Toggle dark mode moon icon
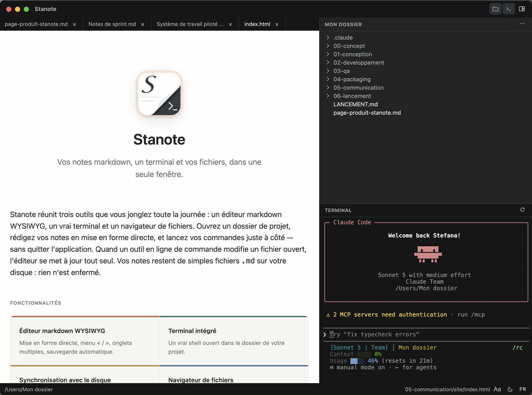The height and width of the screenshot is (395, 532). click(x=510, y=390)
